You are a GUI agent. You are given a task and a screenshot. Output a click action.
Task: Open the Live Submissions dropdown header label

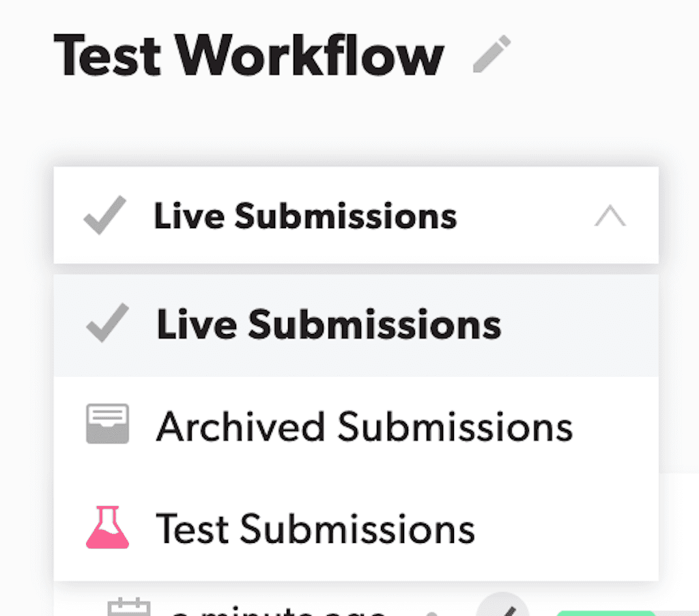click(305, 216)
